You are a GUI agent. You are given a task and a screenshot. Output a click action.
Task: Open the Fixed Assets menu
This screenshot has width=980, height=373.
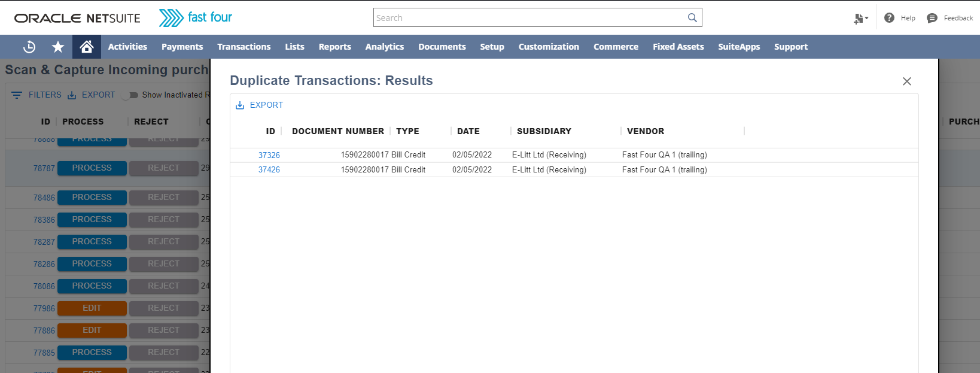678,47
